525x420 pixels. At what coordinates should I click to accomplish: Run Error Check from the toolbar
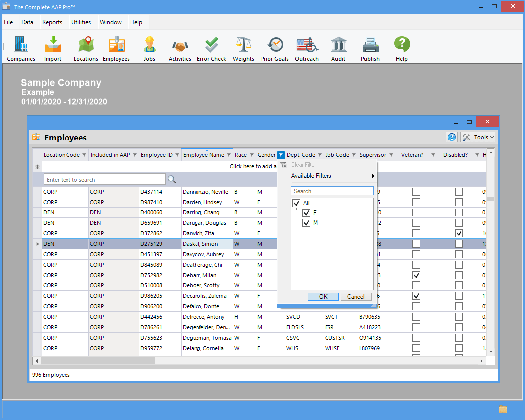click(x=211, y=49)
